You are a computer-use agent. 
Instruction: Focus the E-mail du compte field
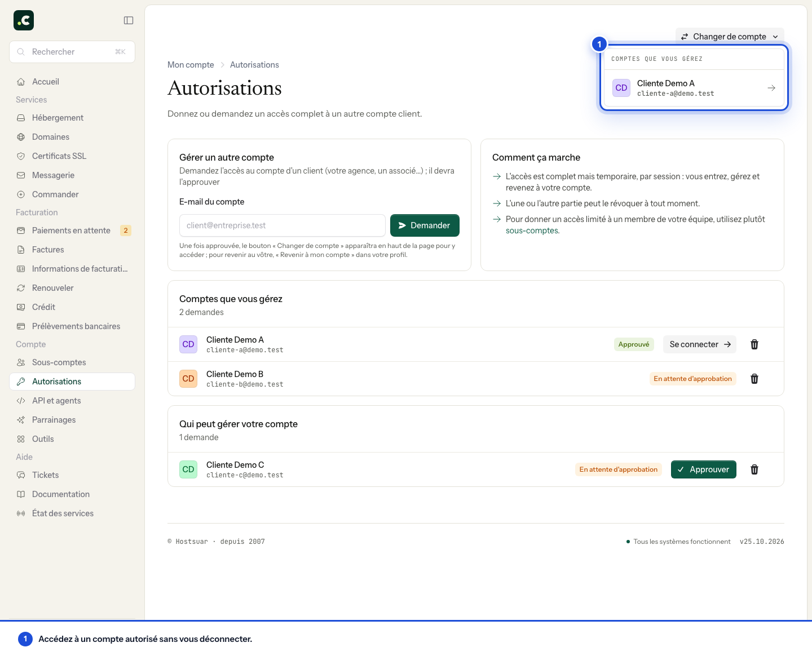click(x=283, y=225)
